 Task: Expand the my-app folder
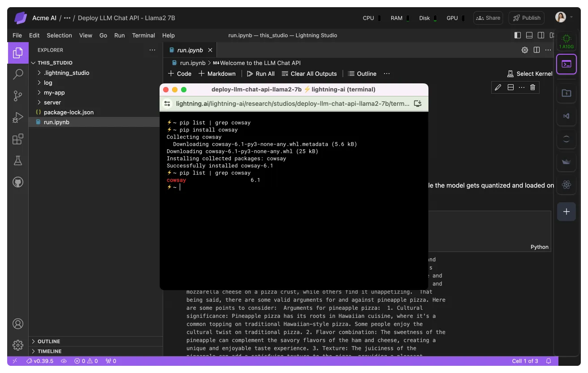(x=95, y=92)
